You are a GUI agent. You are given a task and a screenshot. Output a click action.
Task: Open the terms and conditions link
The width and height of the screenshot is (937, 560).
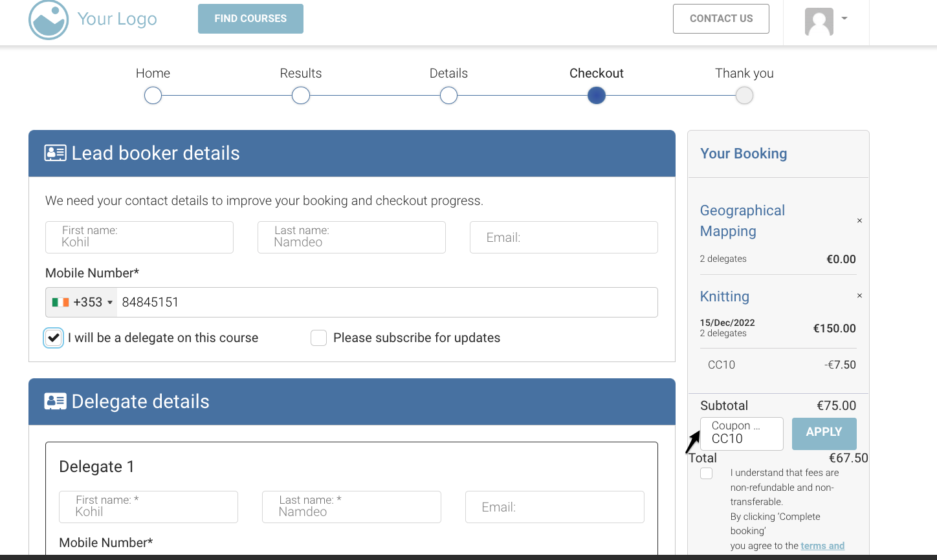[x=822, y=546]
